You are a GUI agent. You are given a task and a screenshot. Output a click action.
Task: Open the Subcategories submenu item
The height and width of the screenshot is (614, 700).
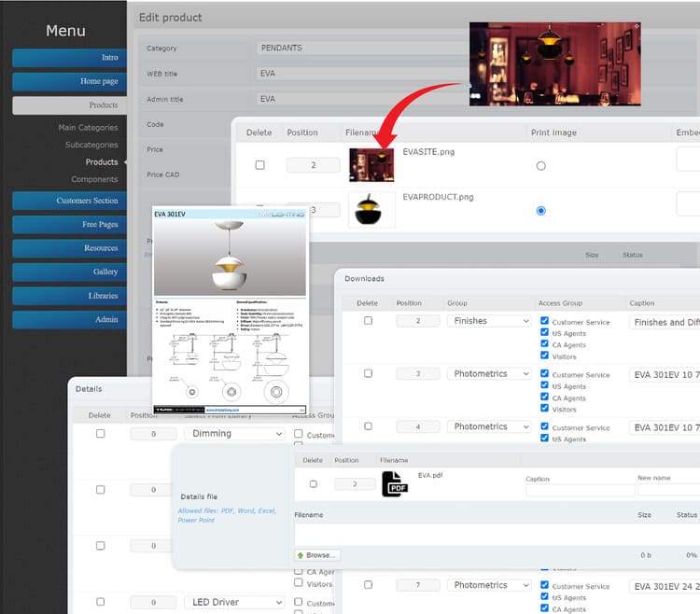click(91, 145)
